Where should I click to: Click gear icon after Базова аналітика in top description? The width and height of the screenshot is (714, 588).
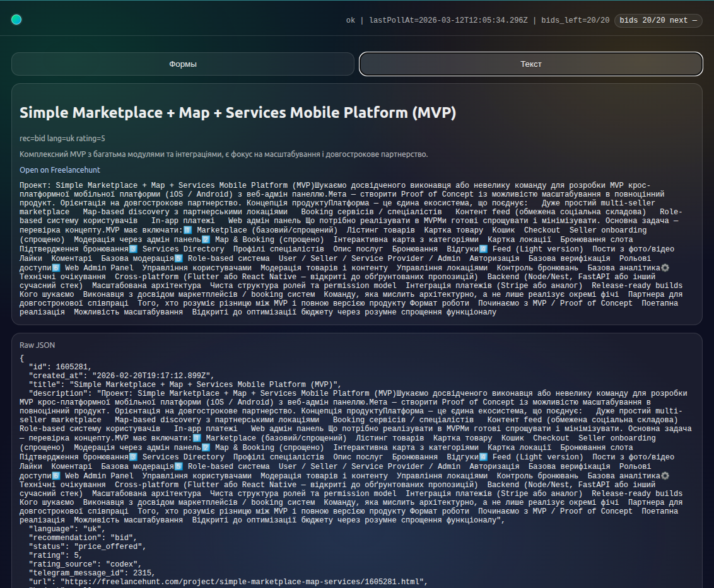[664, 268]
